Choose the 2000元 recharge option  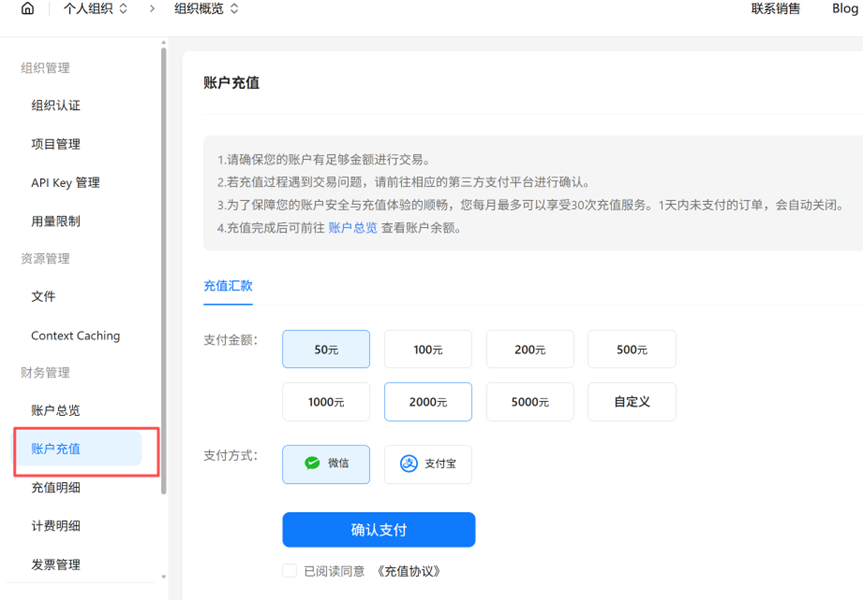(427, 401)
